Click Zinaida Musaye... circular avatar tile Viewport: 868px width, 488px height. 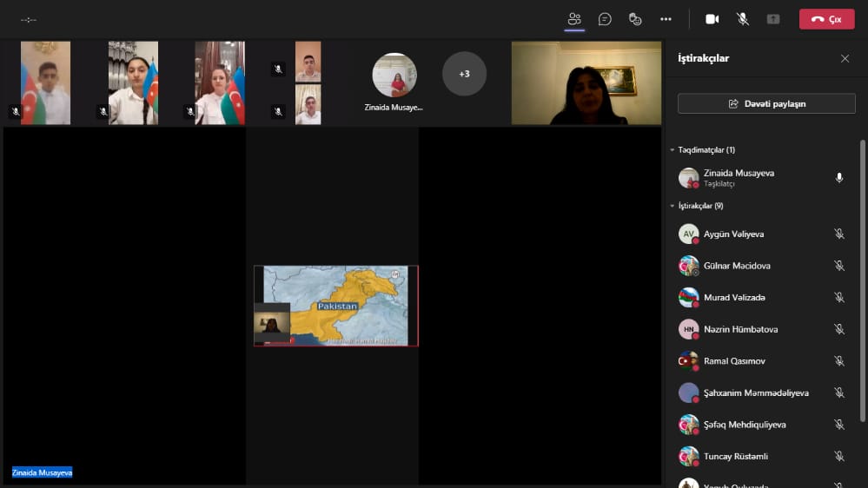394,76
